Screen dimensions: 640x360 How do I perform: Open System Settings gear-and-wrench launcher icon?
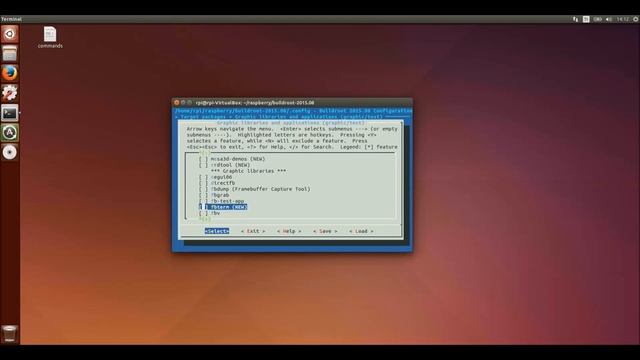[x=10, y=93]
